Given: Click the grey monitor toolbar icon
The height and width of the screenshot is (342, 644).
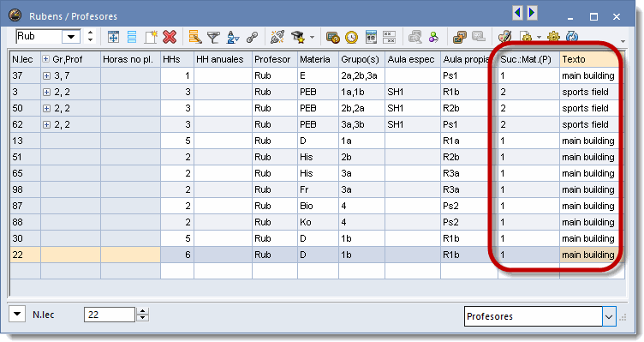Looking at the screenshot, I should coord(479,37).
